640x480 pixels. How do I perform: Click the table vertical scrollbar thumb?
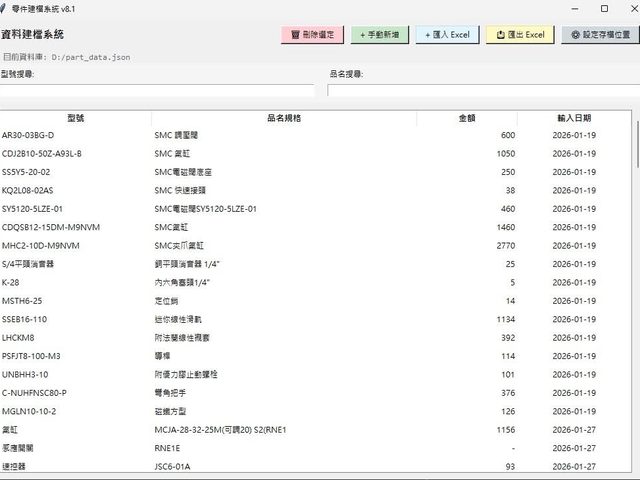pyautogui.click(x=638, y=144)
